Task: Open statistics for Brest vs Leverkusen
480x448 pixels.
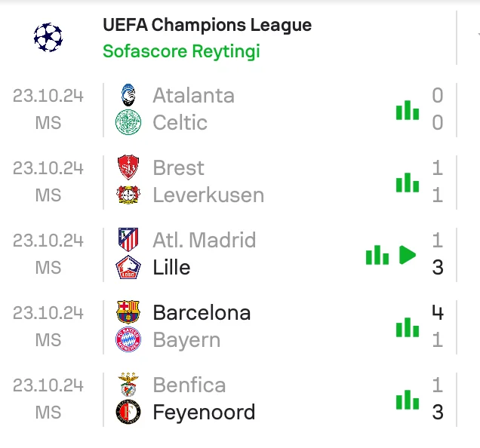Action: [408, 183]
